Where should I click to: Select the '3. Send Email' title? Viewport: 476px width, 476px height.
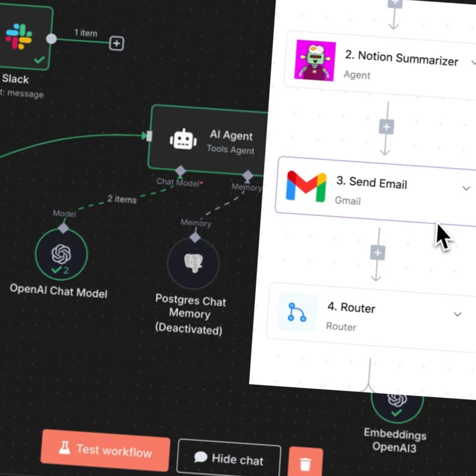(371, 183)
